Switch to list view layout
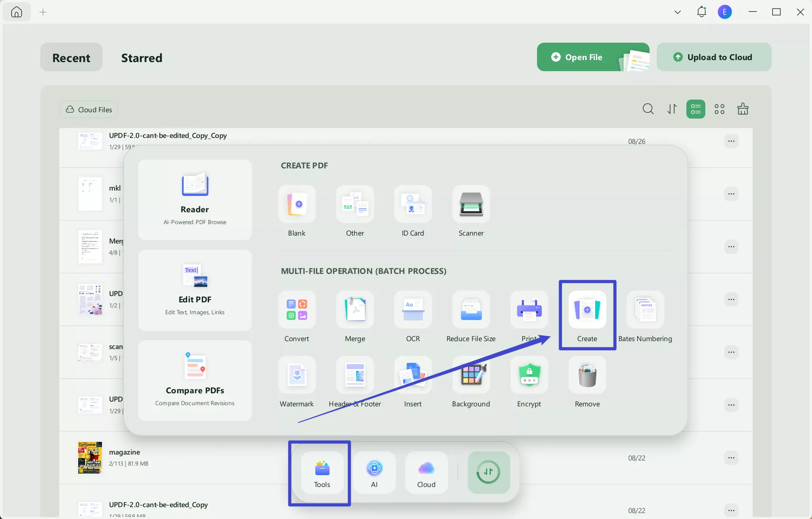Image resolution: width=812 pixels, height=519 pixels. pos(696,109)
